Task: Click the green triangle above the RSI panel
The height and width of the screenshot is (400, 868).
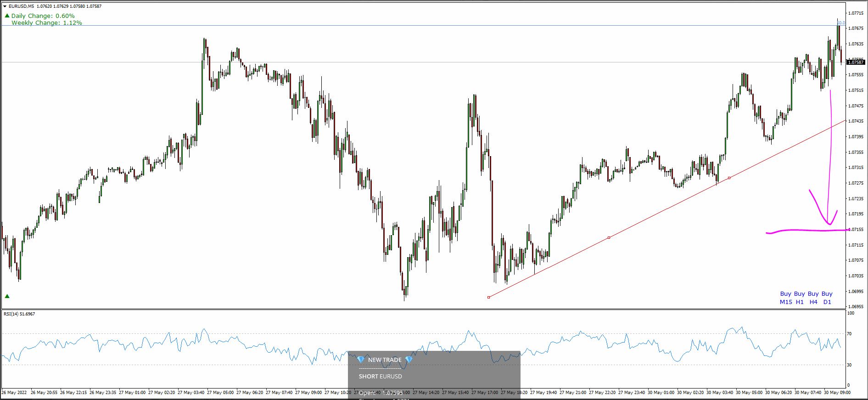Action: (x=7, y=296)
